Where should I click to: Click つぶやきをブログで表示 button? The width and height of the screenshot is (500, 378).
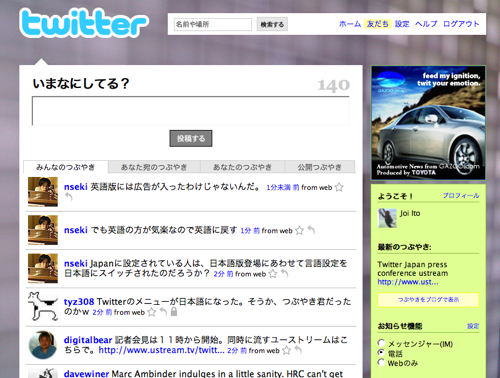[x=428, y=300]
